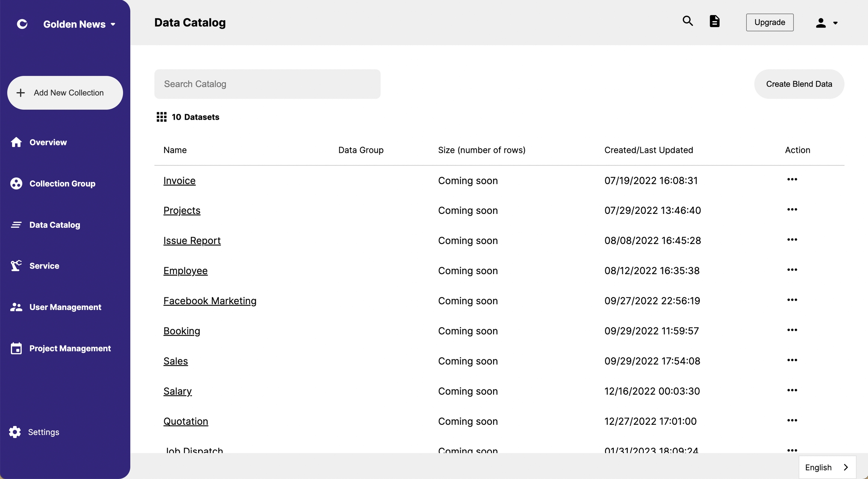Click the Collection Group icon in sidebar
This screenshot has height=479, width=868.
pos(16,183)
